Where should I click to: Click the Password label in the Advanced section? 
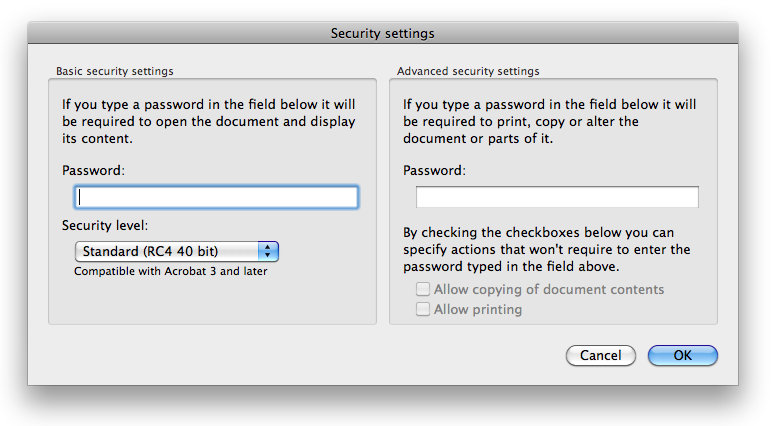click(434, 170)
